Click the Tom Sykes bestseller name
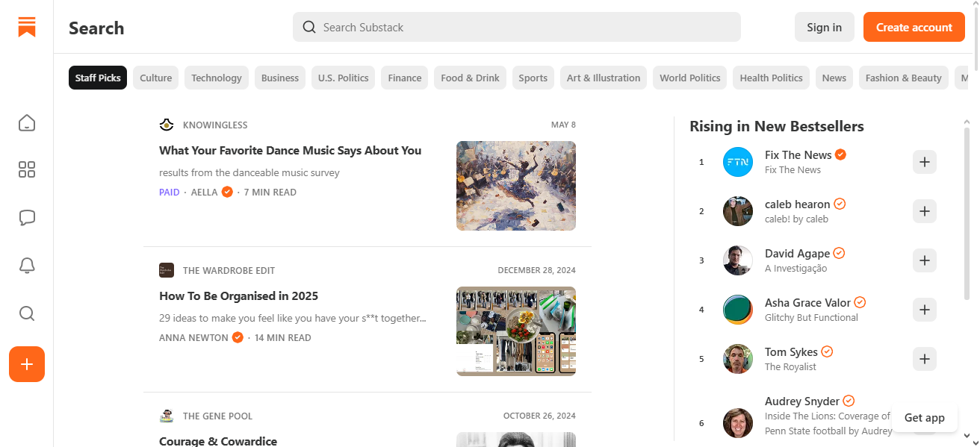Screen dimensions: 980x447 click(x=792, y=351)
